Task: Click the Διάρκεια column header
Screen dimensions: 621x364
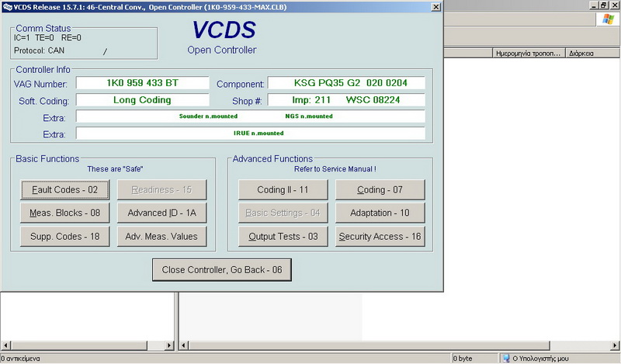Action: tap(593, 53)
